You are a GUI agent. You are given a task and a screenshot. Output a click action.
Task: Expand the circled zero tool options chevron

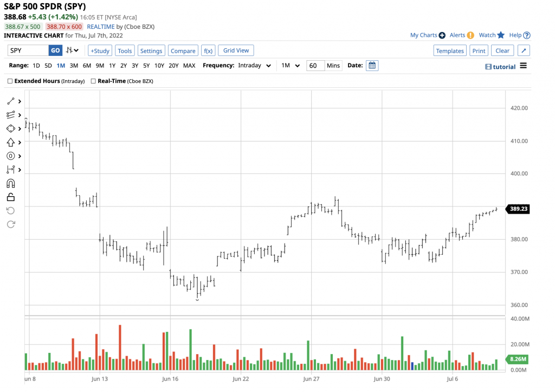tap(20, 156)
